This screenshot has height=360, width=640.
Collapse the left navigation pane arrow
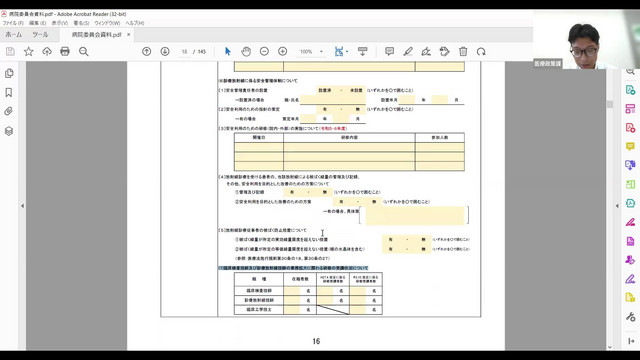(22, 206)
